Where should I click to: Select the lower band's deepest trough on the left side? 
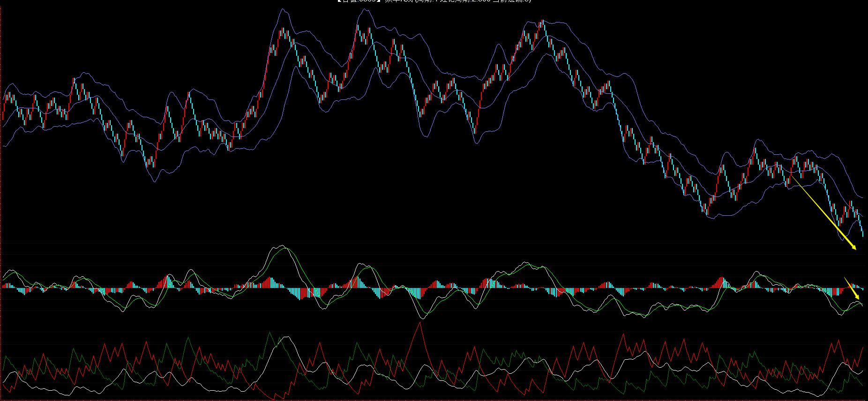coord(154,181)
